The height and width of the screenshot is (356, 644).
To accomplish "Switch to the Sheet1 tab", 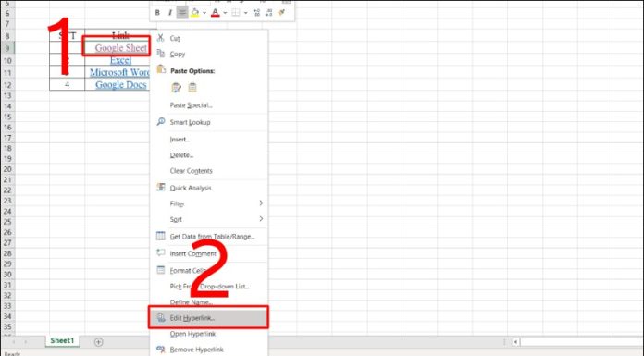I will pos(62,341).
